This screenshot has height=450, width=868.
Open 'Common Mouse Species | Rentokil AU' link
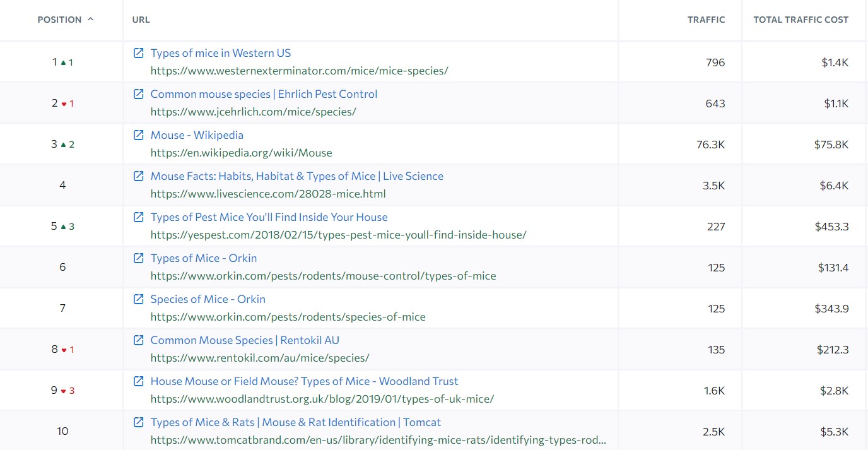245,340
